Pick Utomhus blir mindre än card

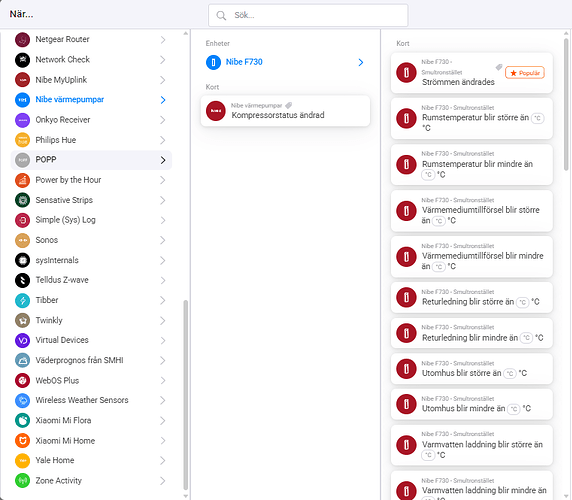tap(472, 404)
